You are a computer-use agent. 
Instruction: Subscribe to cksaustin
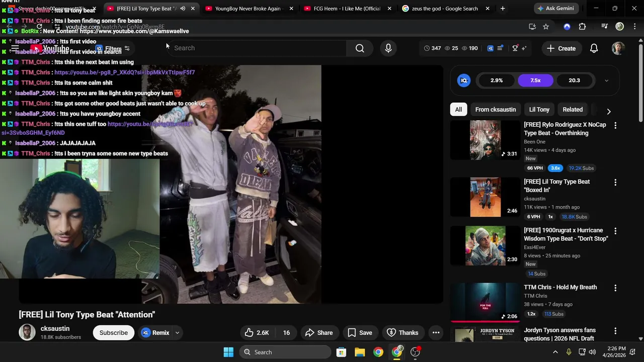[x=113, y=332]
